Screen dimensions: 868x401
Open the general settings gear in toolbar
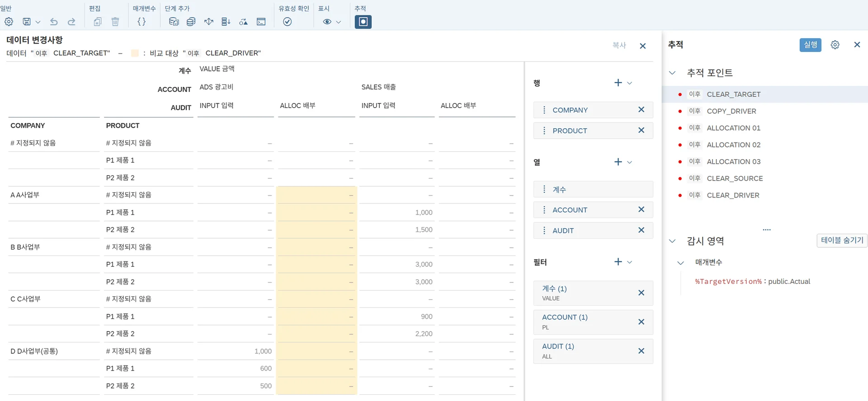tap(9, 22)
